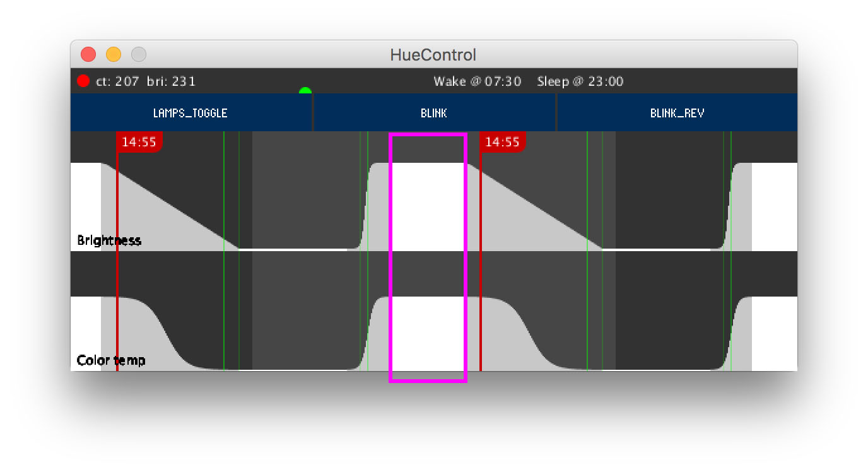Click the 'Sleep @ 23:00' text
This screenshot has height=472, width=868.
click(580, 81)
